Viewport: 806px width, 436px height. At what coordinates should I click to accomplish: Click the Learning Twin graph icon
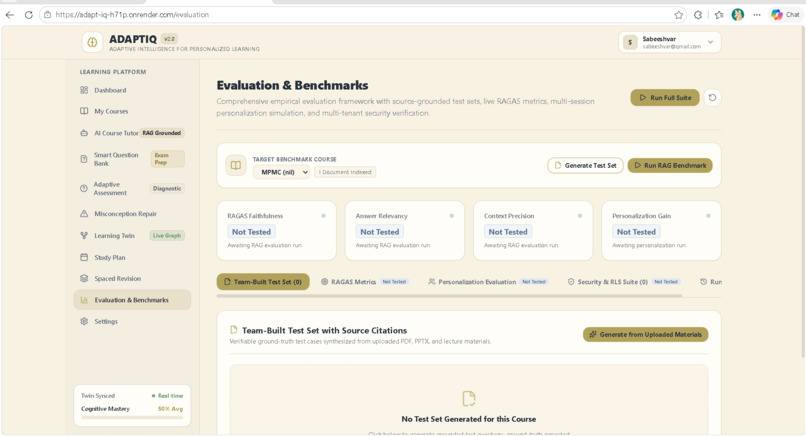(x=84, y=235)
